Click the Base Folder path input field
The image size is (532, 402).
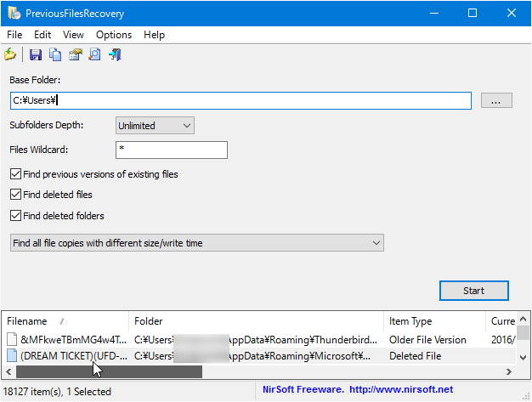coord(241,100)
